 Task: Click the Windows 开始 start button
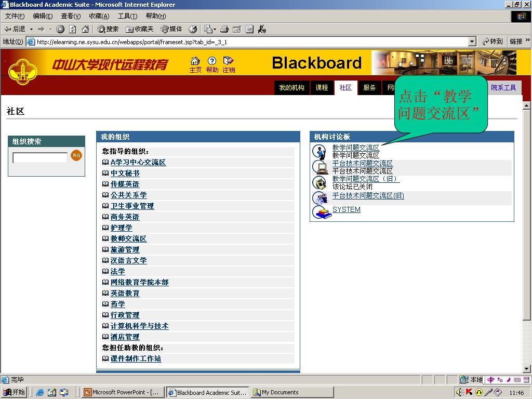[14, 392]
